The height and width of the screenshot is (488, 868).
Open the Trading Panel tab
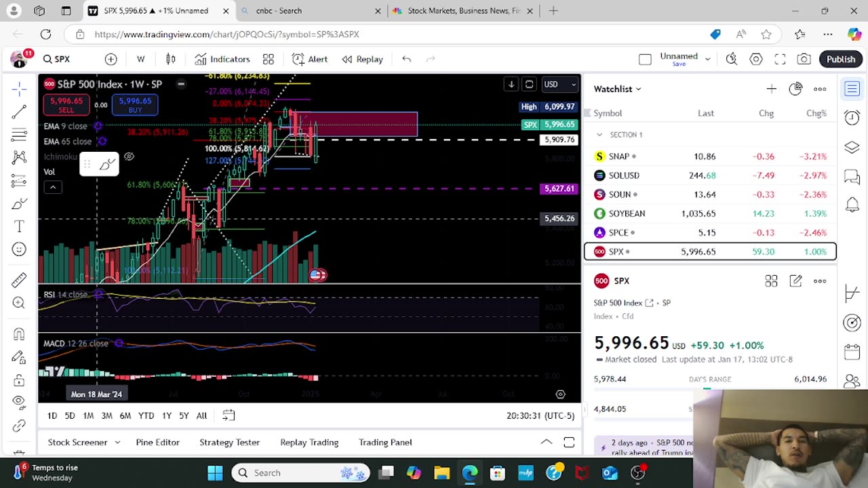click(385, 442)
